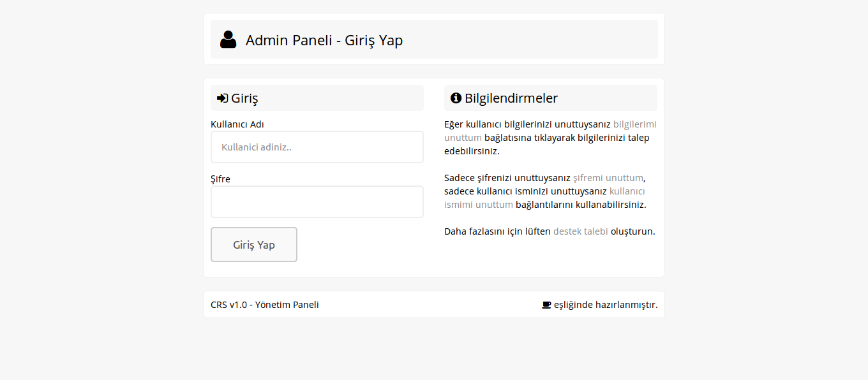The height and width of the screenshot is (380, 868).
Task: Click the info circle icon beside Bilgilendirmeler
Action: pyautogui.click(x=456, y=98)
